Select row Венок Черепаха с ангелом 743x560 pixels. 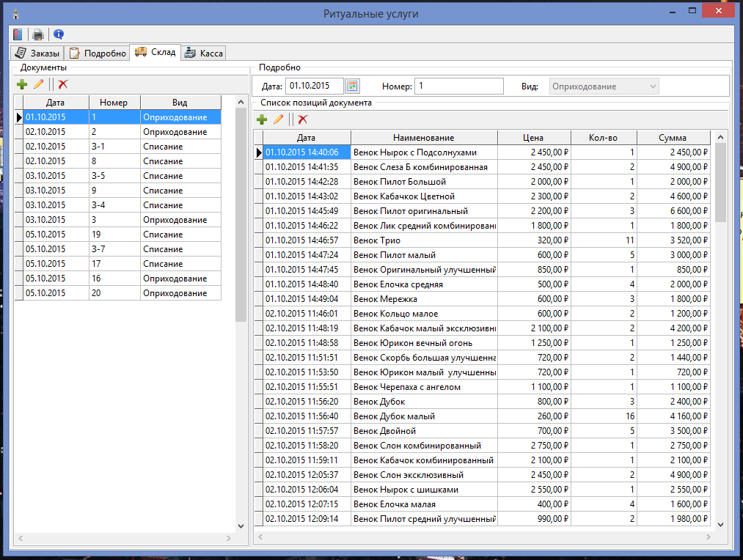(x=483, y=387)
